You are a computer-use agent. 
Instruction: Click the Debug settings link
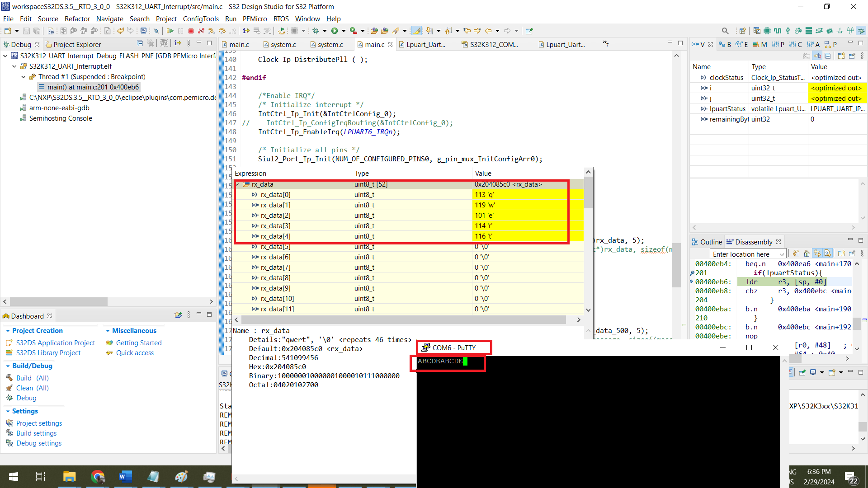point(39,443)
